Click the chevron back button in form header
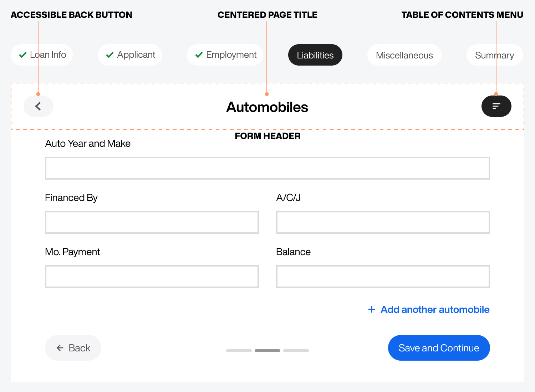Viewport: 535px width, 392px height. 39,106
